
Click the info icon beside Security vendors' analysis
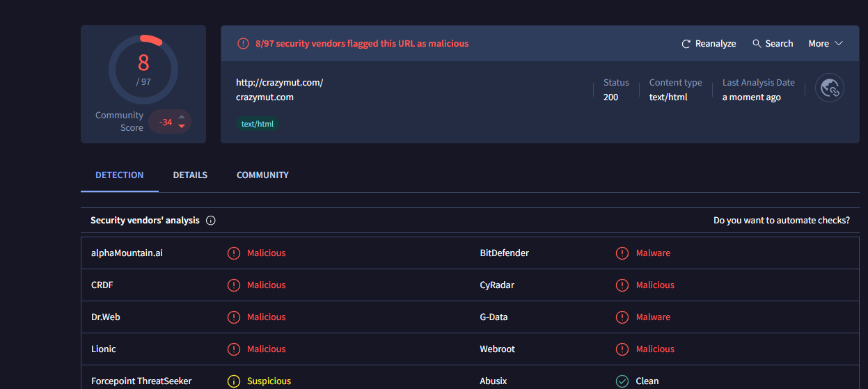point(211,221)
